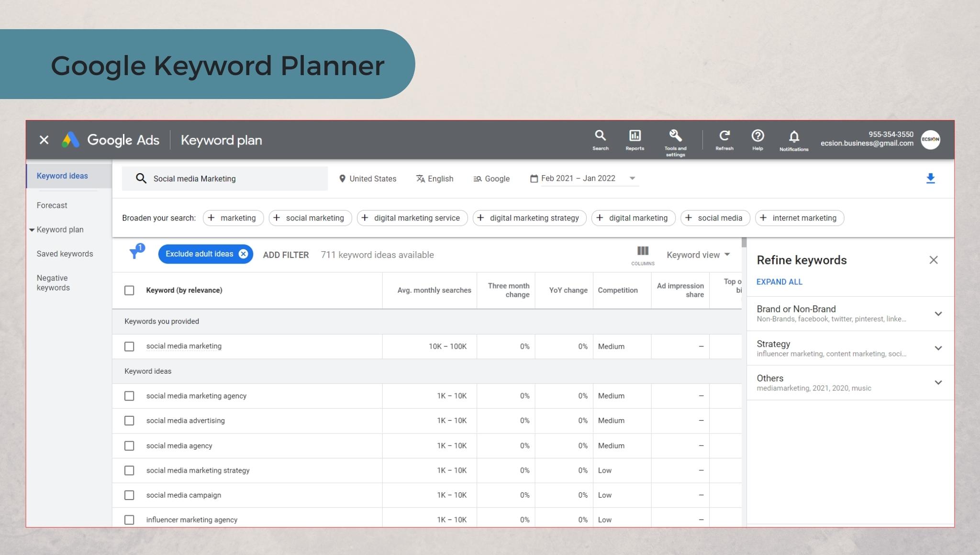Tick the select-all checkbox in the table header

[129, 290]
